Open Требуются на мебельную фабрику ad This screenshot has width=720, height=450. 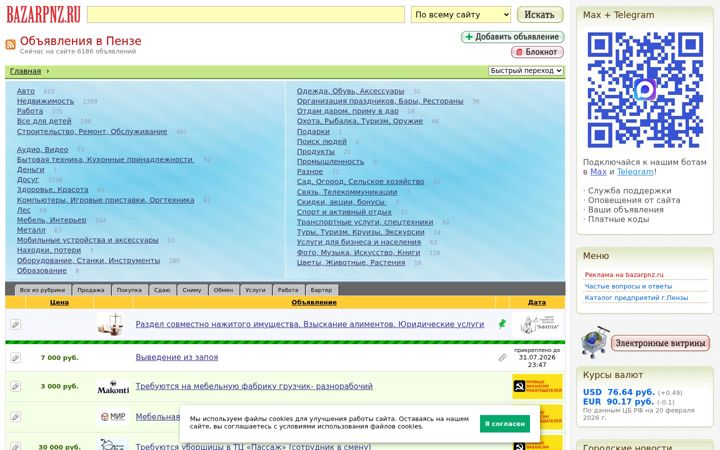click(254, 386)
